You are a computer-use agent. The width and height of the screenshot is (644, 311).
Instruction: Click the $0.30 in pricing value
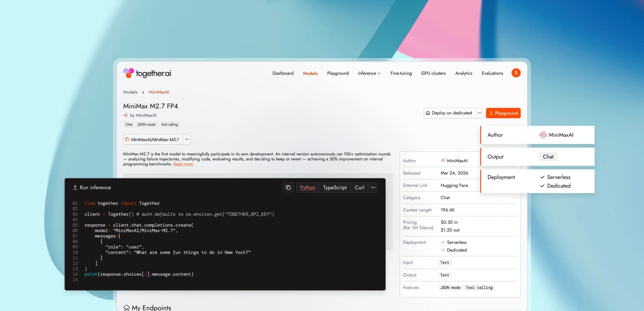tap(449, 222)
